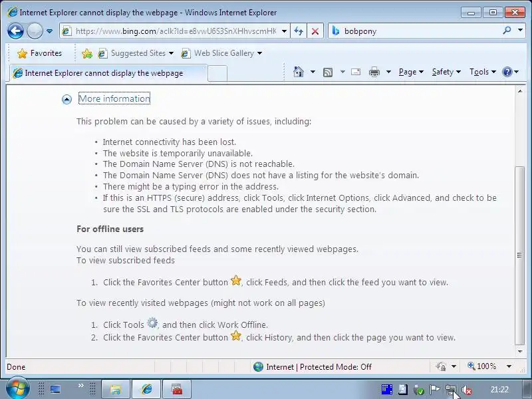Open the zoom level dropdown arrow
Screen dimensions: 532x399
pos(509,366)
